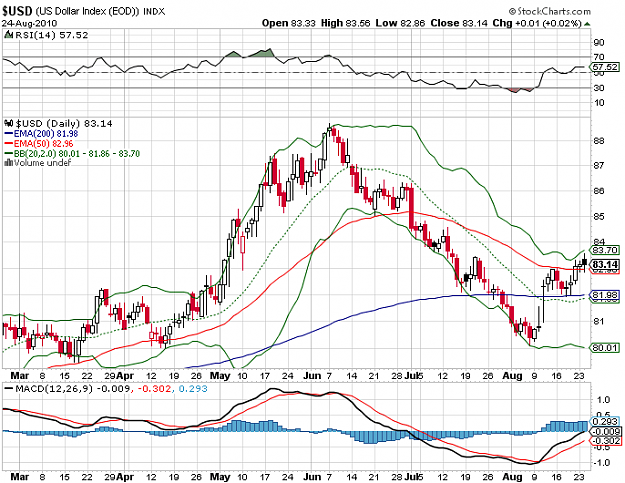Image resolution: width=625 pixels, height=483 pixels.
Task: Click the 85 price axis label
Action: click(599, 217)
